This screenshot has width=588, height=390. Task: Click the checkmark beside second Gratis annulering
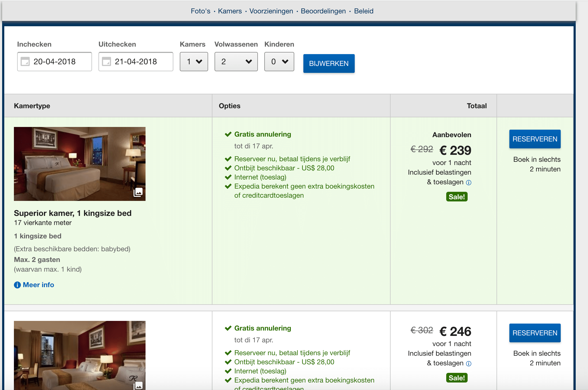228,328
